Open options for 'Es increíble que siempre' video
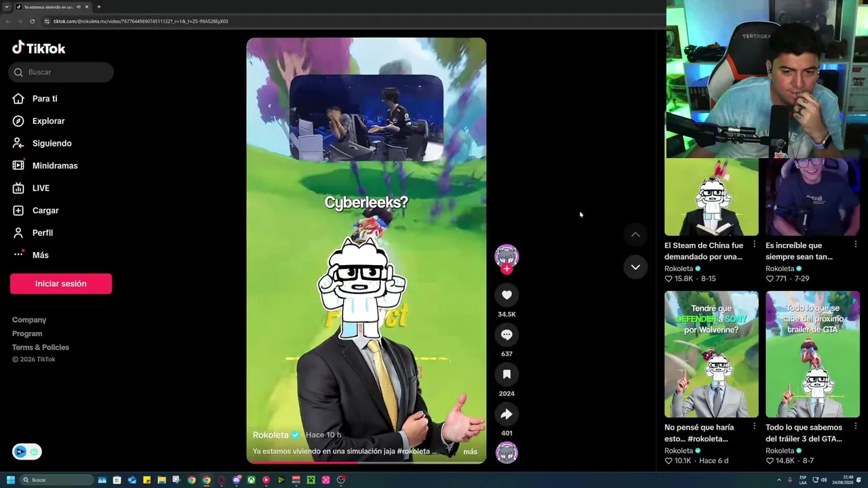This screenshot has height=488, width=868. [x=855, y=245]
